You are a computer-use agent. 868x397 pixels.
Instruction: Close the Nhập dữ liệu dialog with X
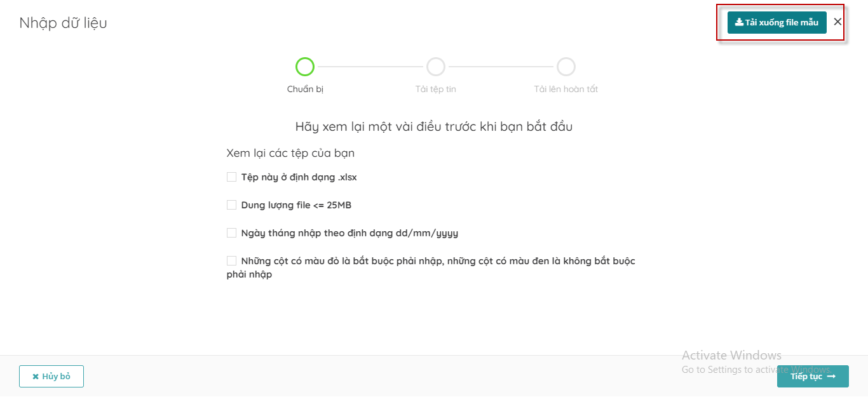coord(837,22)
